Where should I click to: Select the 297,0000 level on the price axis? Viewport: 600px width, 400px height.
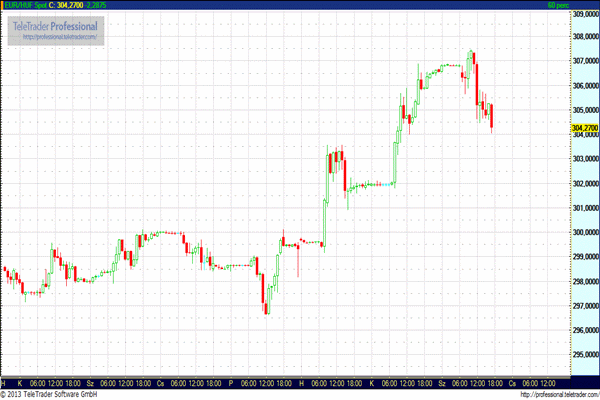coord(584,306)
